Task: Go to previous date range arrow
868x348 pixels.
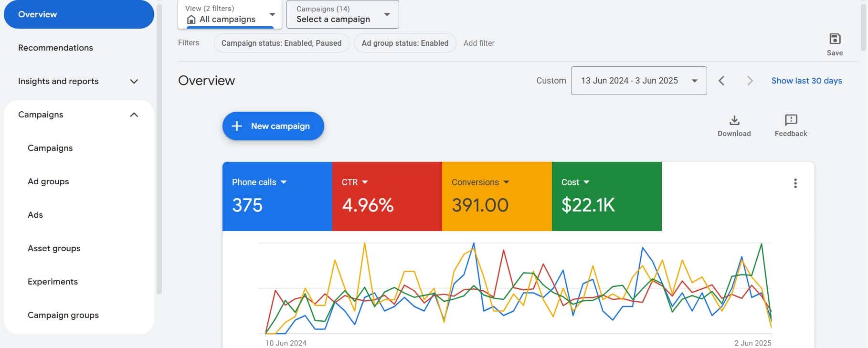Action: point(721,81)
